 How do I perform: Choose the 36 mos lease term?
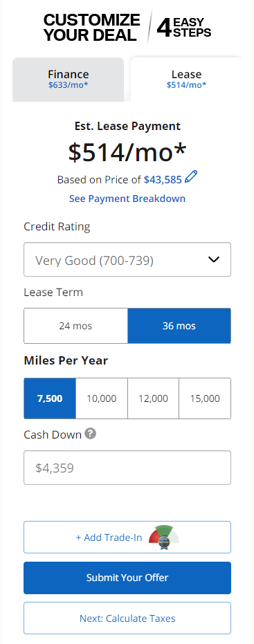pyautogui.click(x=179, y=326)
